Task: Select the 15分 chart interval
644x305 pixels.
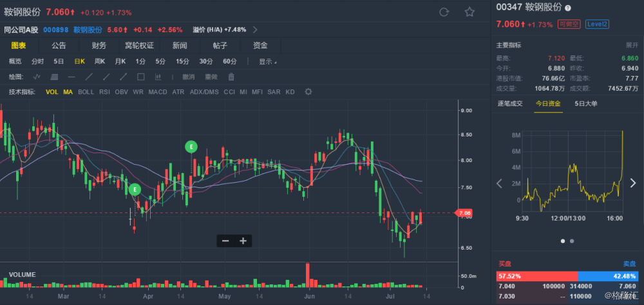Action: [182, 62]
